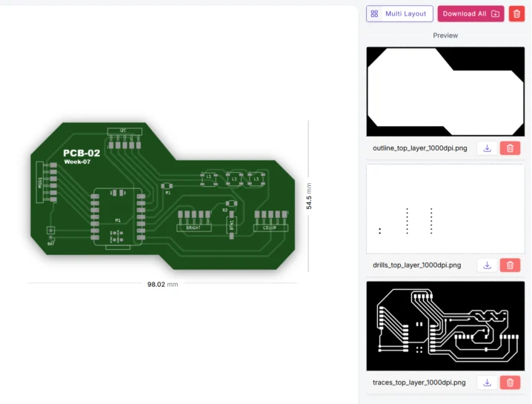Open the traces layer preview thumbnail
Image resolution: width=532 pixels, height=404 pixels.
pyautogui.click(x=445, y=326)
